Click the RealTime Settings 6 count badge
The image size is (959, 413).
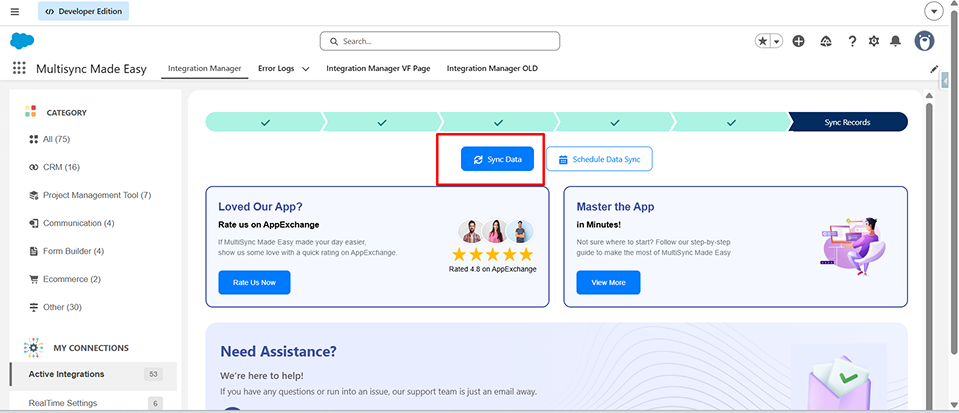tap(155, 403)
